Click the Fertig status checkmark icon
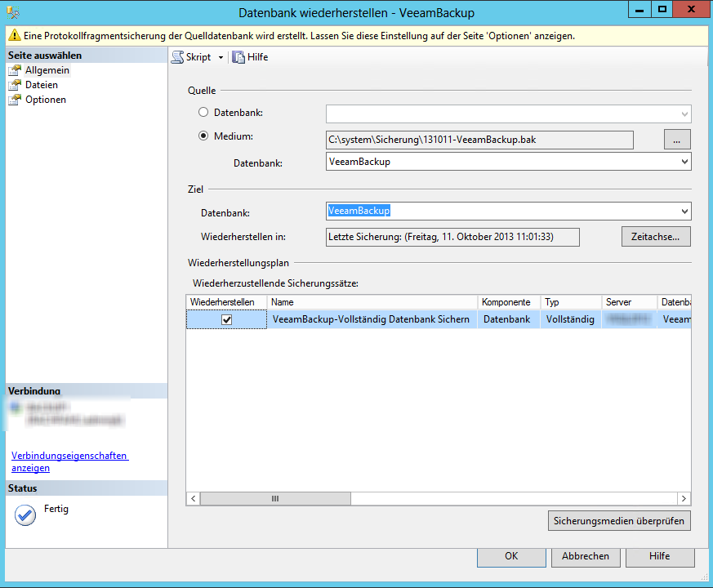713x588 pixels. click(x=25, y=515)
